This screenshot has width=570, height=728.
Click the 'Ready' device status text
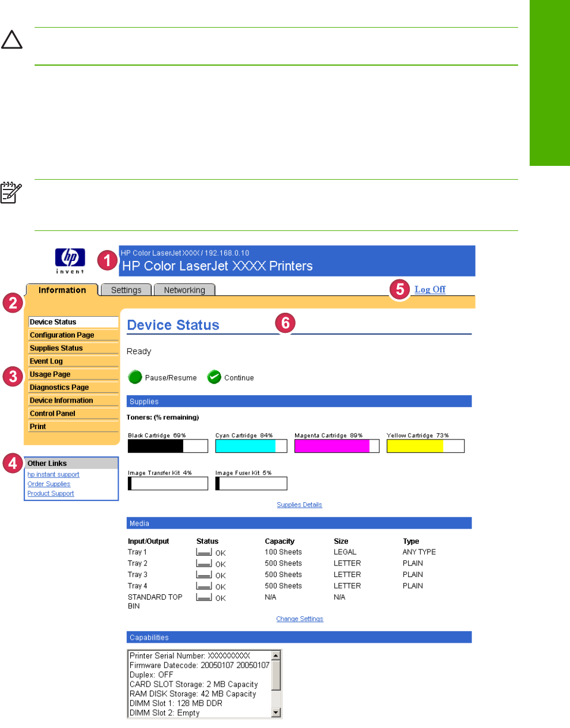coord(139,351)
